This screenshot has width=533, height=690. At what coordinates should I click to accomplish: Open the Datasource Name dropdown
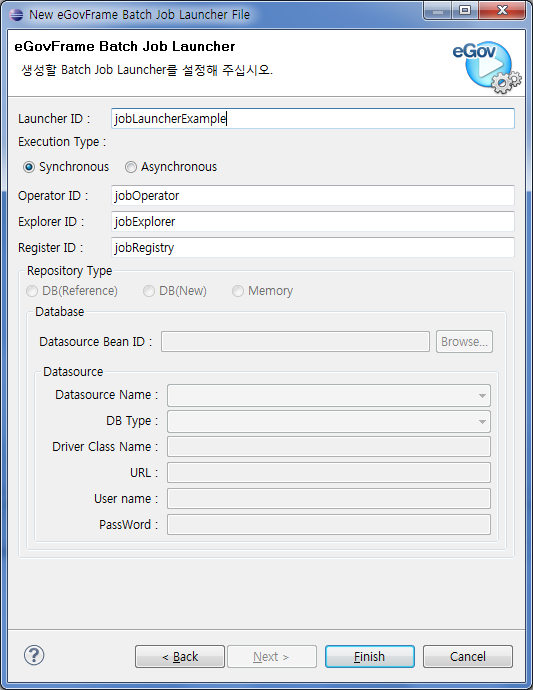coord(329,396)
